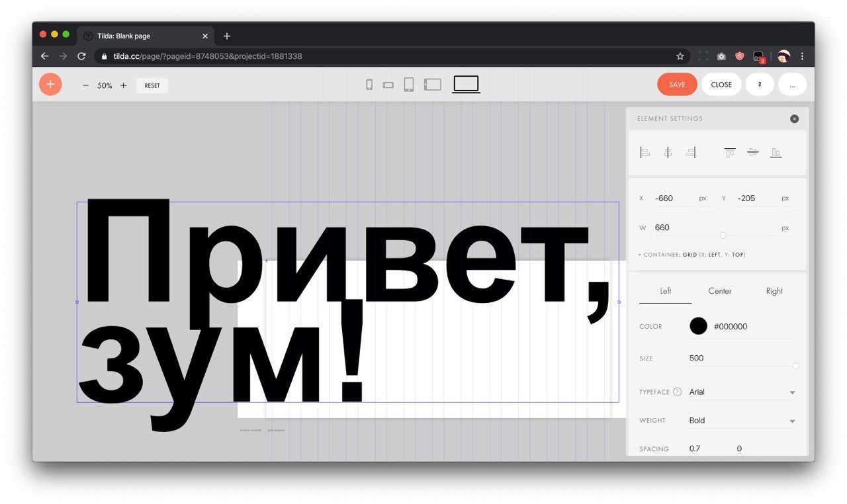
Task: Align element to right edge
Action: (x=690, y=153)
